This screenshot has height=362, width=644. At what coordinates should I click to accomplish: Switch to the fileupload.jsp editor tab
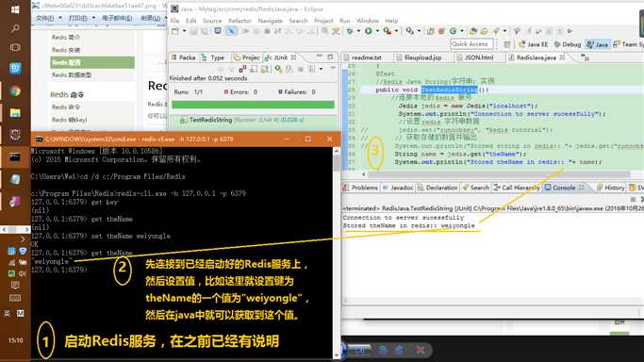(422, 58)
